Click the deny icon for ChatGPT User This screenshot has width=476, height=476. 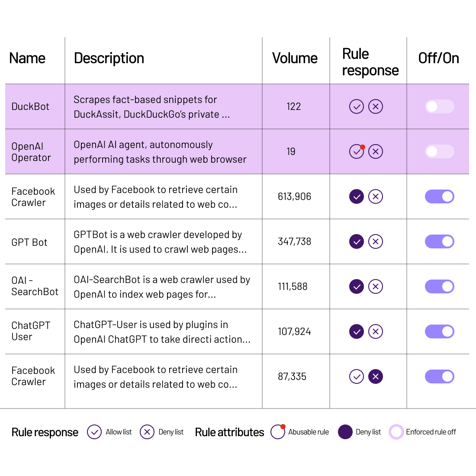coord(376,331)
